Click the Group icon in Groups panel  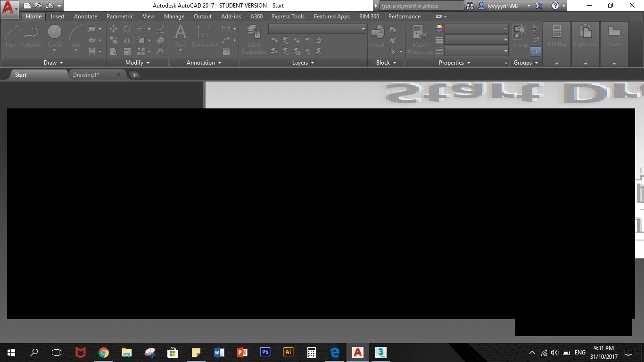520,33
